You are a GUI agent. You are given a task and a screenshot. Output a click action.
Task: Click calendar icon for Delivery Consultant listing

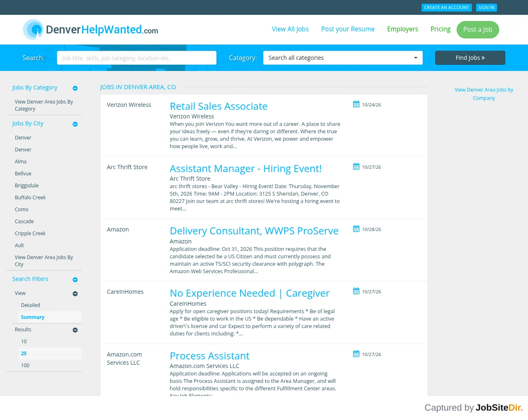pos(356,229)
